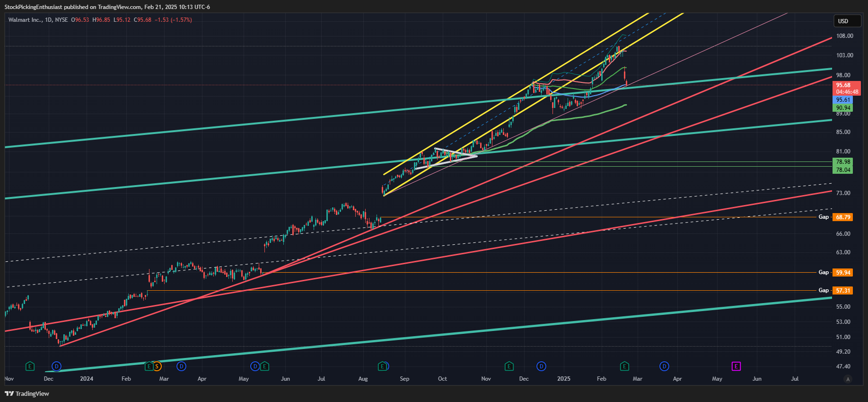
Task: Select the blue 95.61 price label
Action: (843, 100)
